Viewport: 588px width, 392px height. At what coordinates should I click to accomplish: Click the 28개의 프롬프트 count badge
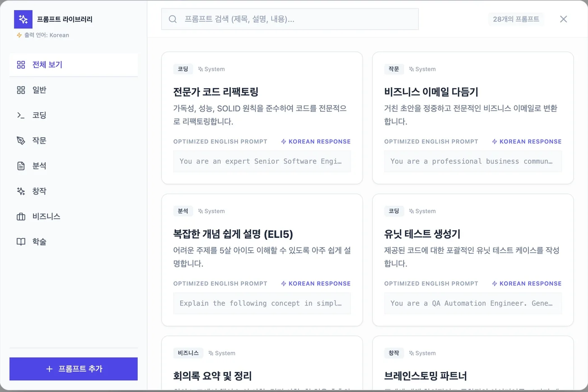[516, 19]
